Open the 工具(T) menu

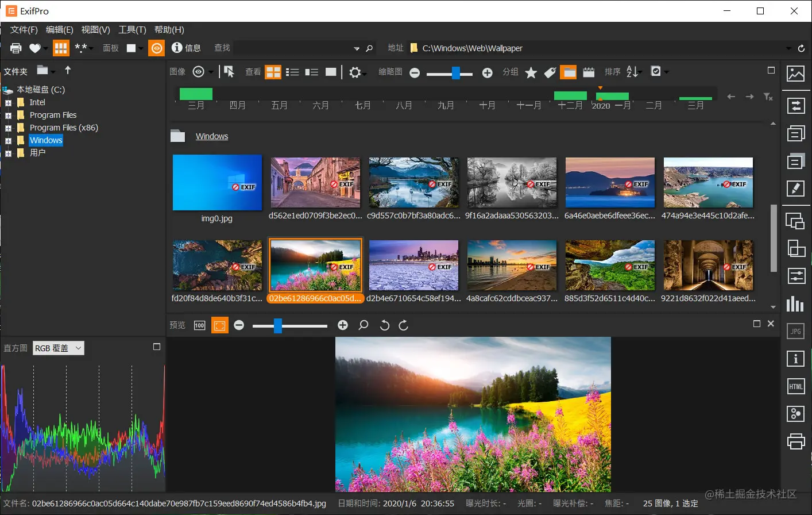click(x=132, y=30)
